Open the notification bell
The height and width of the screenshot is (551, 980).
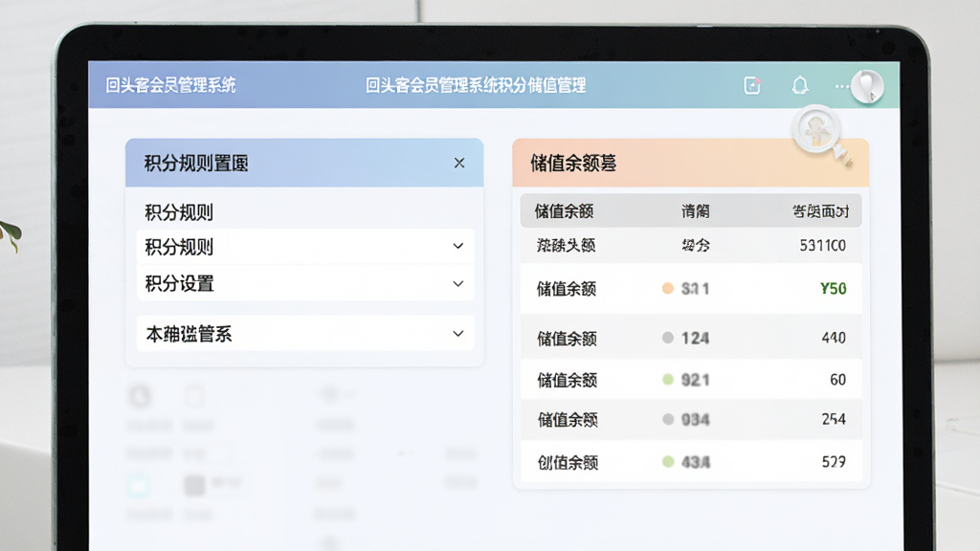(800, 85)
